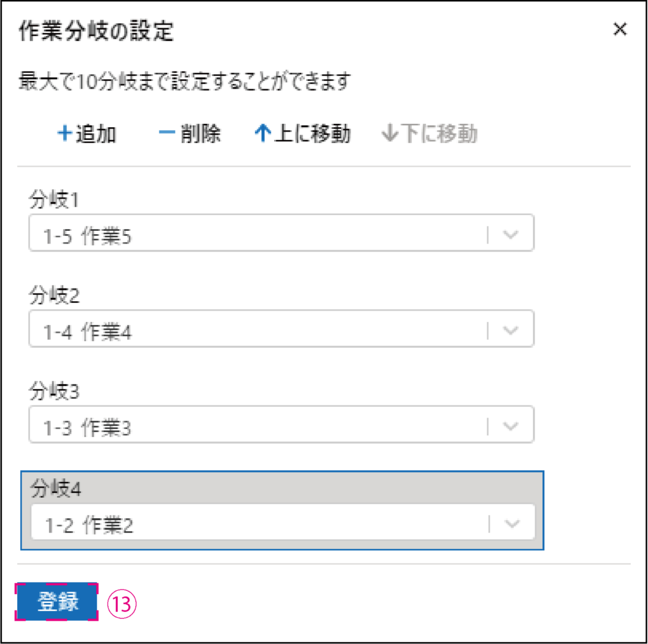This screenshot has height=644, width=648.
Task: Click the 1-4 作業4 combo box field
Action: (253, 331)
